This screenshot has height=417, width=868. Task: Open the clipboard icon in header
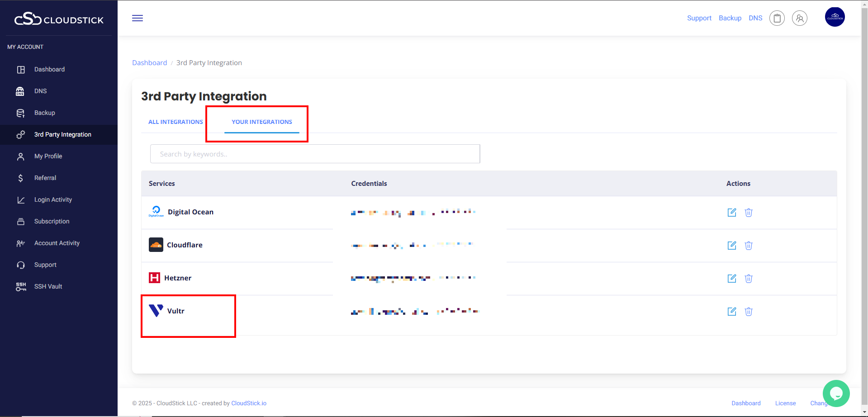777,18
